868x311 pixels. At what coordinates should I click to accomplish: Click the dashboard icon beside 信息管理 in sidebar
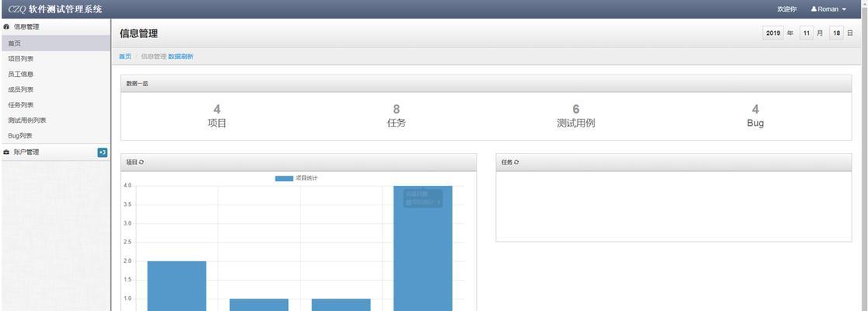6,26
